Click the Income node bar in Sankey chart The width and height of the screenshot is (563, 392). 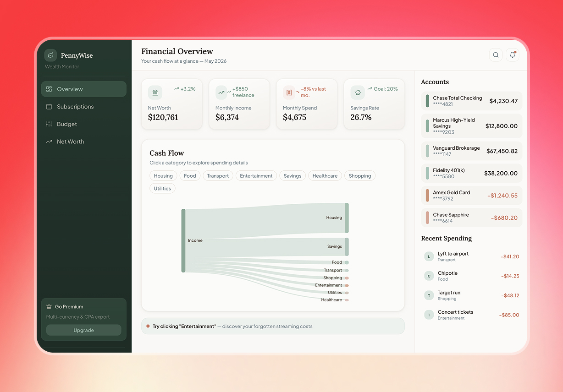click(183, 240)
